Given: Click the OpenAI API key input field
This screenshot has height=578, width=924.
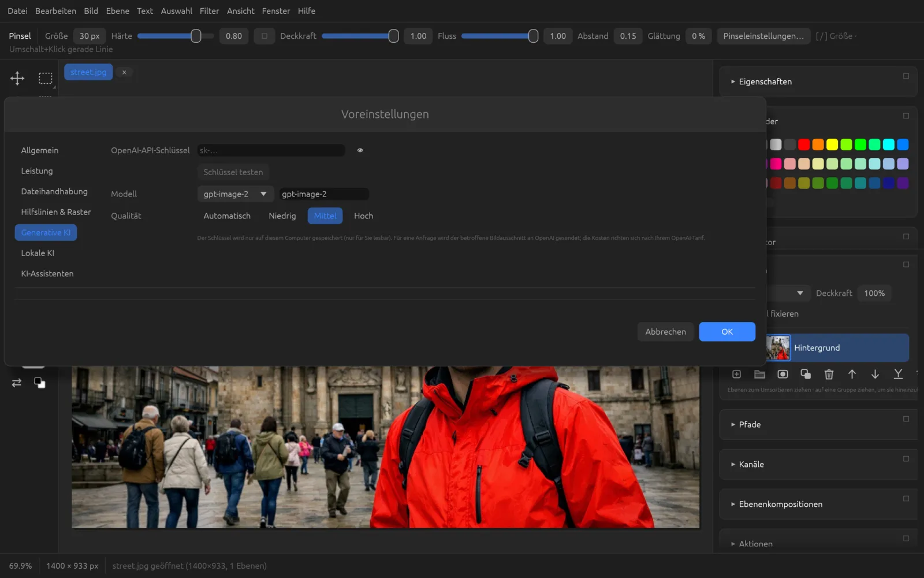Looking at the screenshot, I should 271,150.
